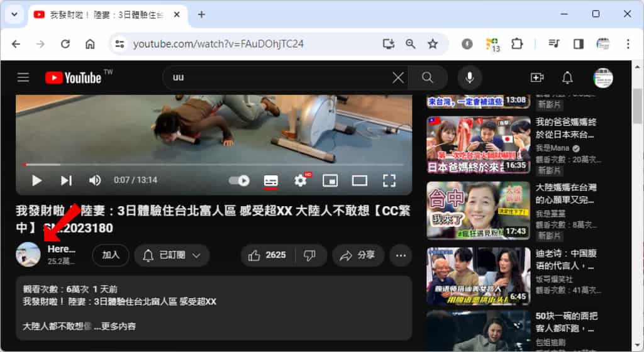Reload the page
644x352 pixels.
(x=65, y=44)
